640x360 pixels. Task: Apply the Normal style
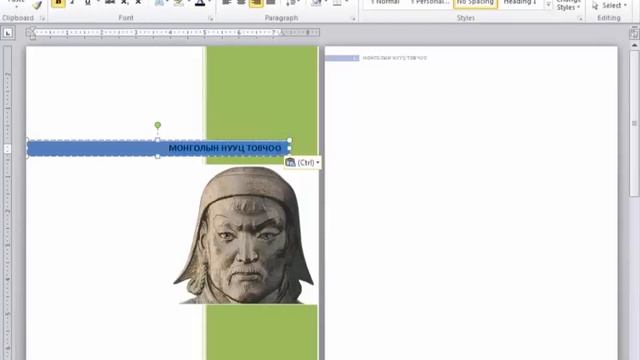click(x=385, y=3)
